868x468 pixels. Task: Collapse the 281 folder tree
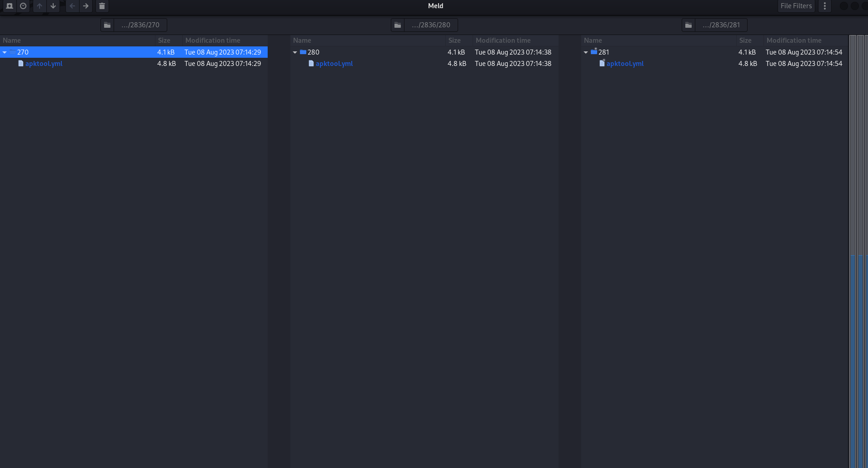coord(586,52)
